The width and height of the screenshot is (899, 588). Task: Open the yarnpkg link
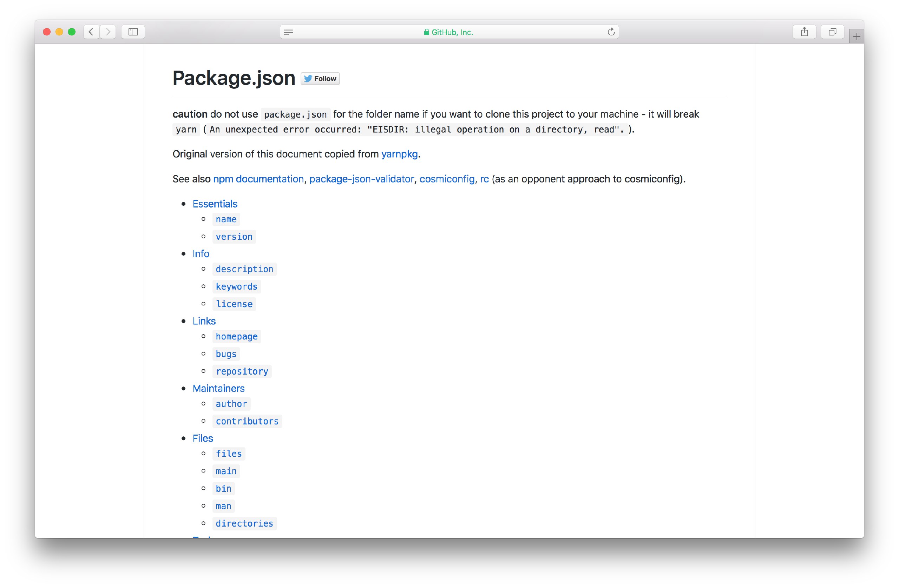[x=399, y=154]
